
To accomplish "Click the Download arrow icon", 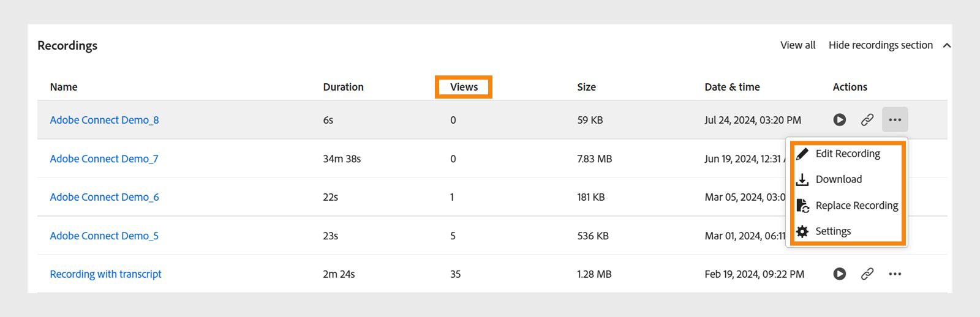I will pos(802,180).
